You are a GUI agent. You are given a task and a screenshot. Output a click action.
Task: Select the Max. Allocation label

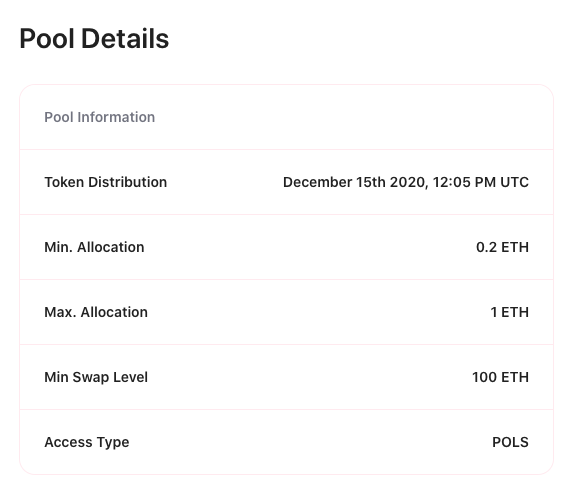pos(96,312)
